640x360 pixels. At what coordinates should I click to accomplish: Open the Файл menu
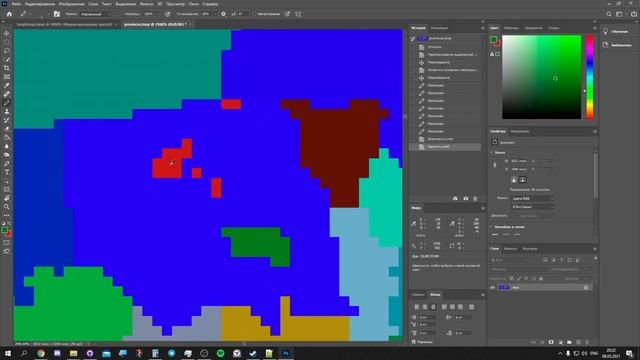[x=16, y=4]
